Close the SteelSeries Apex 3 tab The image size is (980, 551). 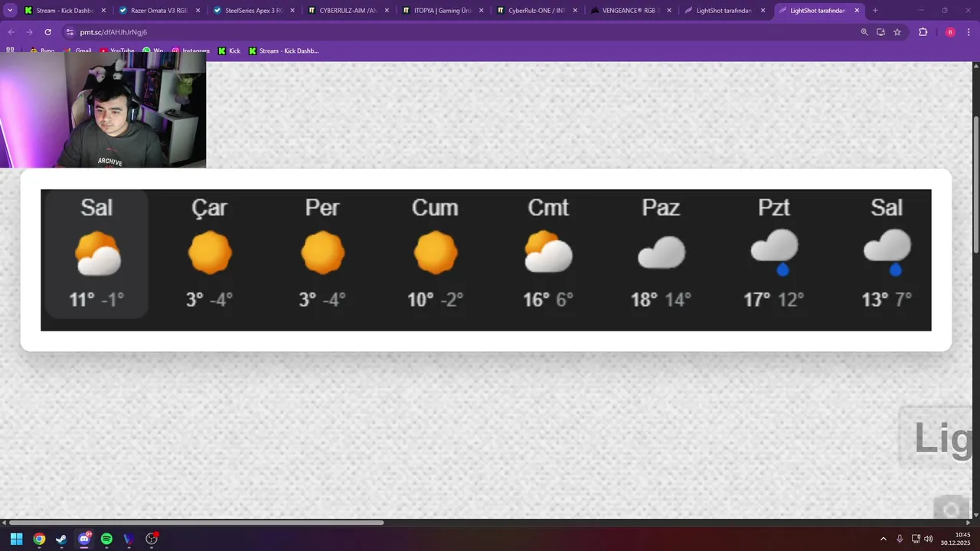point(292,11)
